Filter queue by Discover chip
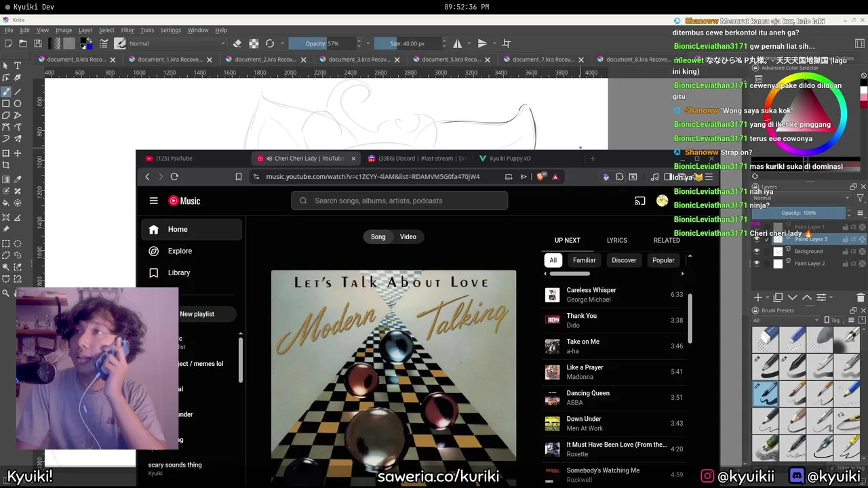 624,260
